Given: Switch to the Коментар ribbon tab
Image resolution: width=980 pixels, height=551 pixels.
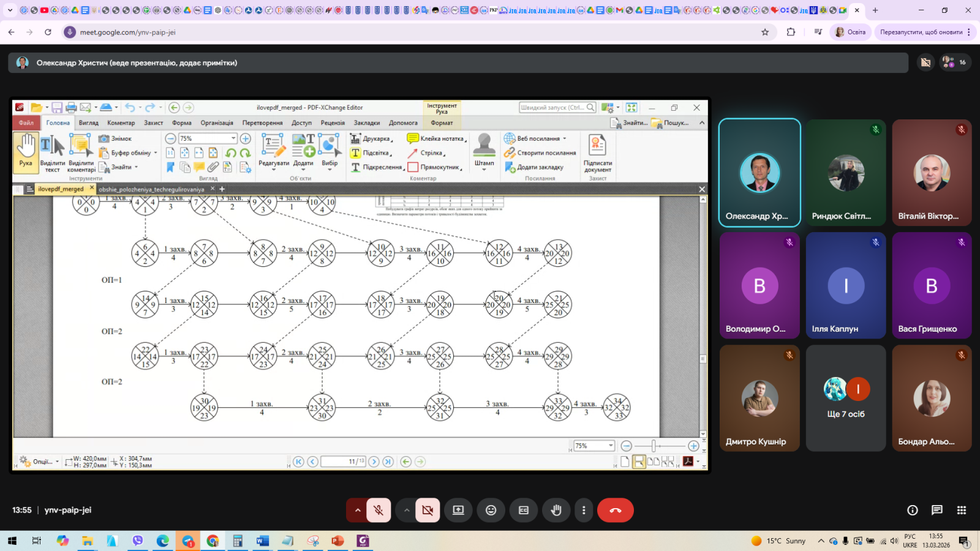Looking at the screenshot, I should click(x=121, y=122).
